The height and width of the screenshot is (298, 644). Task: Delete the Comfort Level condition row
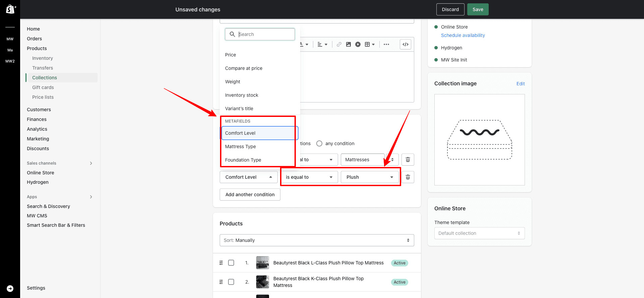coord(408,177)
